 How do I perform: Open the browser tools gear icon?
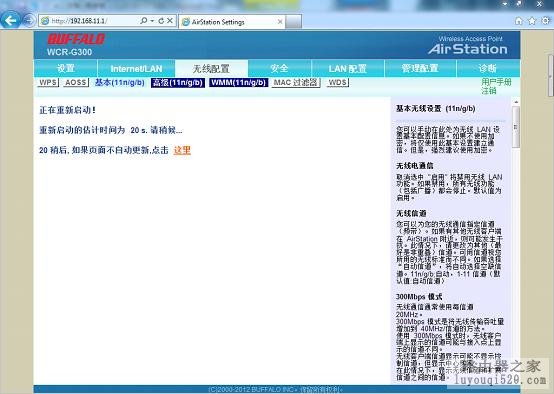(546, 20)
